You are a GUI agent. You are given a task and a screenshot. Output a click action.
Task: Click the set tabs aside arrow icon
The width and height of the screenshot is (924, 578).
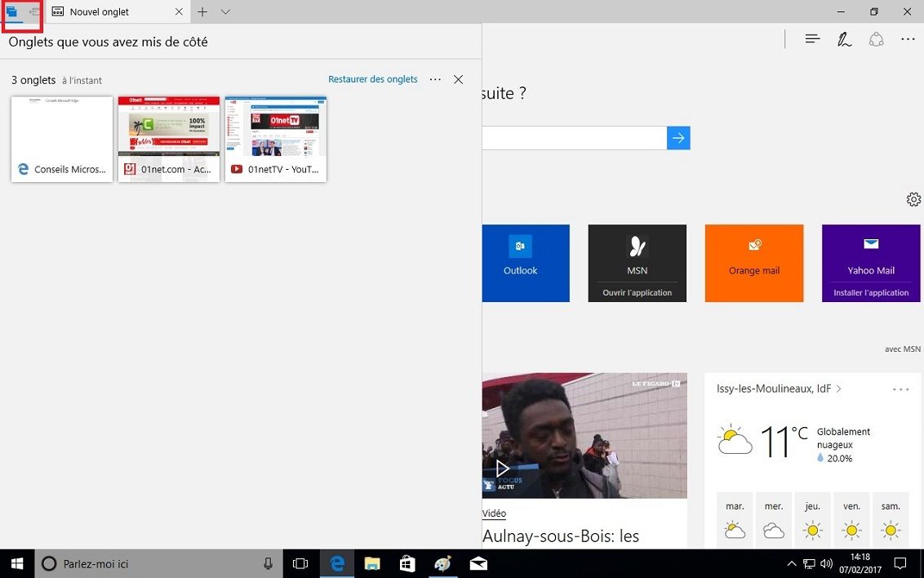33,12
